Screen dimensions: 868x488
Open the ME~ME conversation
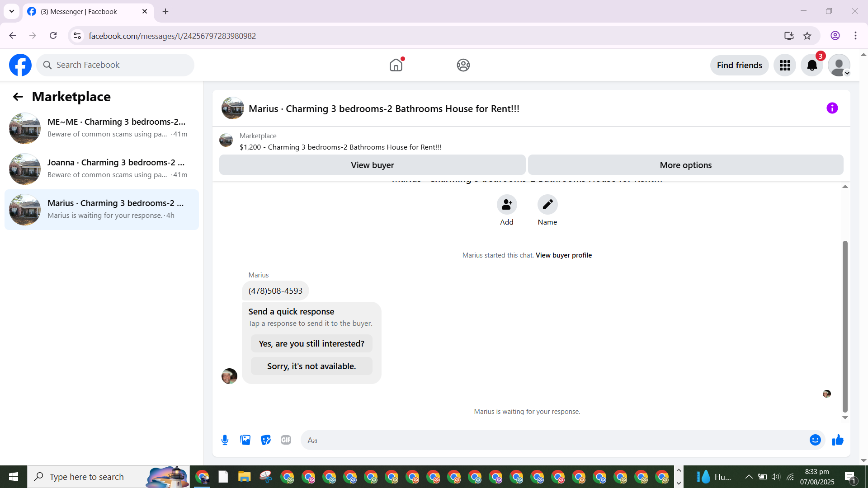[102, 128]
